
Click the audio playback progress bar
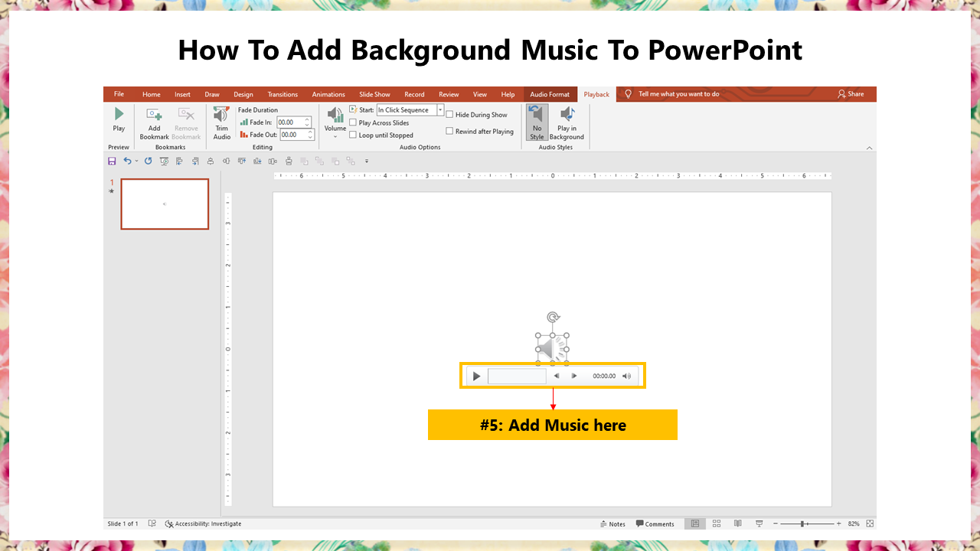pos(517,376)
